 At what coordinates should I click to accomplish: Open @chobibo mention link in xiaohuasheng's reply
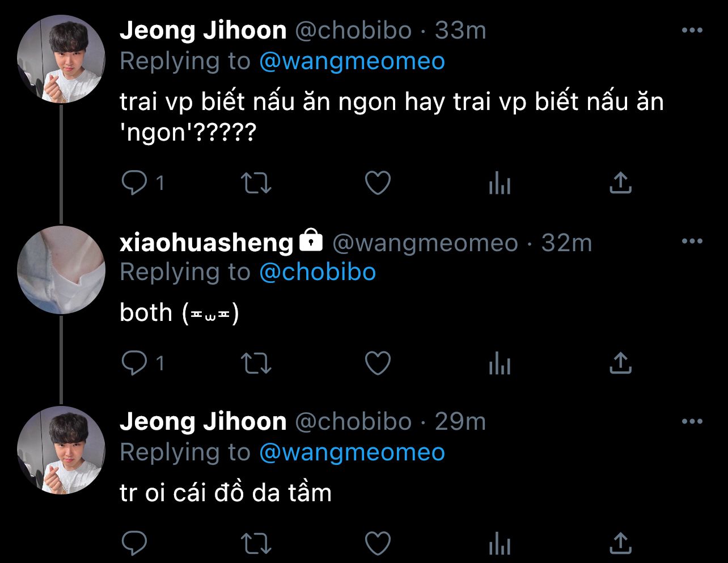(318, 272)
